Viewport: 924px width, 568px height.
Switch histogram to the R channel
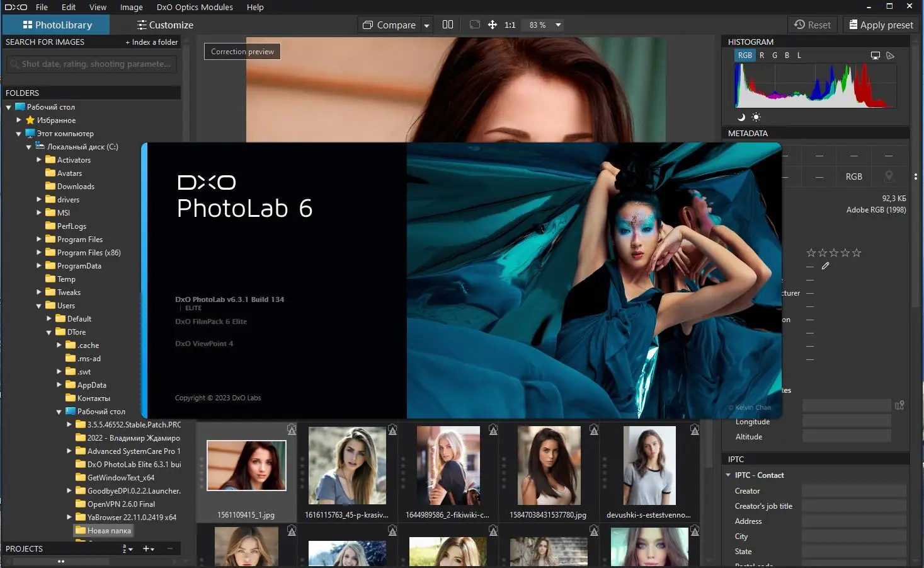[762, 55]
